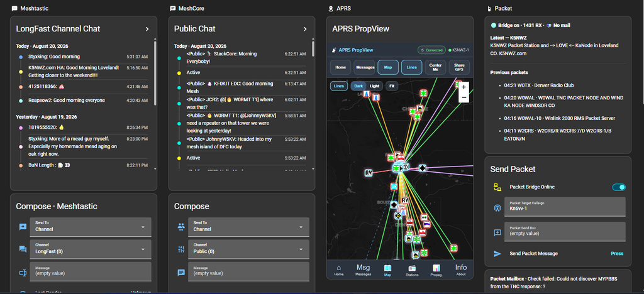Viewport: 644px width, 294px height.
Task: Click the house station marker near Cheyenne
Action: (x=419, y=108)
